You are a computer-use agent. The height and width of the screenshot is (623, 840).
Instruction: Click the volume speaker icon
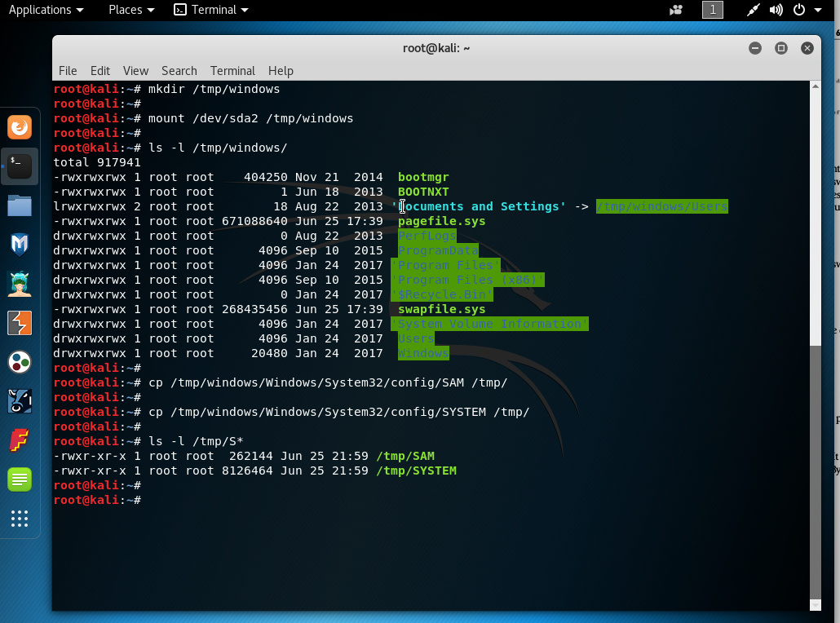point(776,10)
